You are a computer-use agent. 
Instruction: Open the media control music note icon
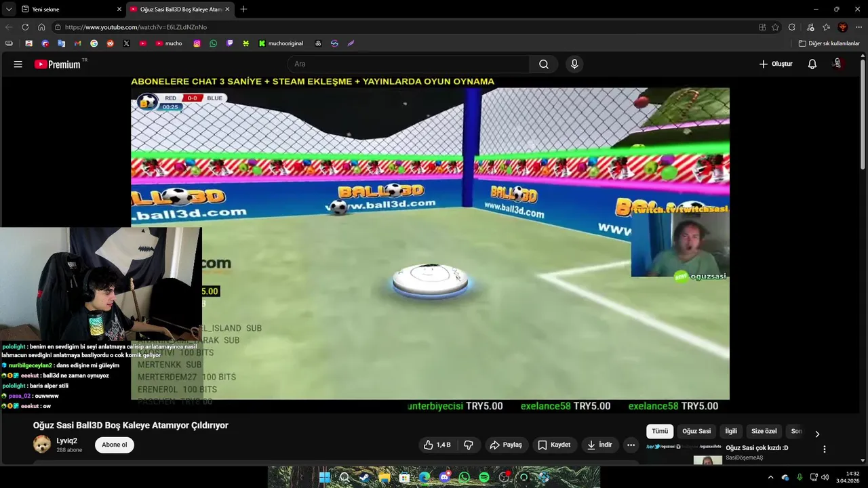pos(810,27)
